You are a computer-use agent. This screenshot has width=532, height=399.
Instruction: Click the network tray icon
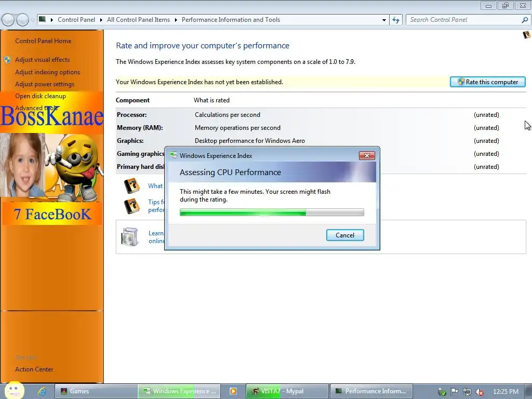point(467,392)
